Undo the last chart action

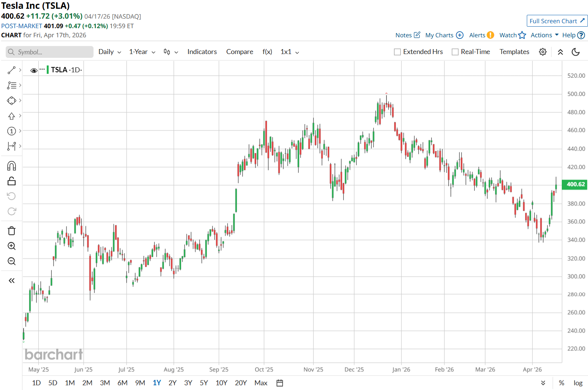pyautogui.click(x=11, y=196)
